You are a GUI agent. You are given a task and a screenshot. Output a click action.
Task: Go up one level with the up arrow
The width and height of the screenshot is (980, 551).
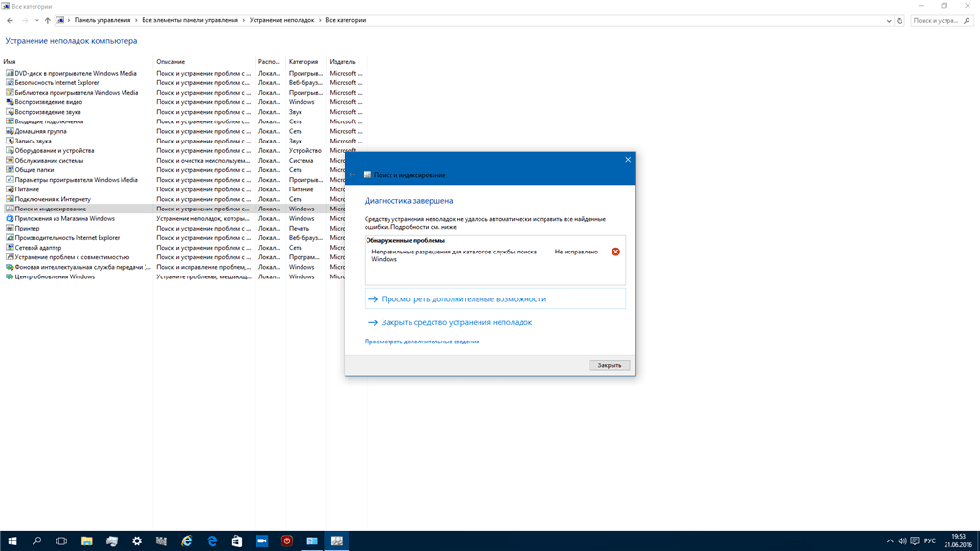(48, 20)
